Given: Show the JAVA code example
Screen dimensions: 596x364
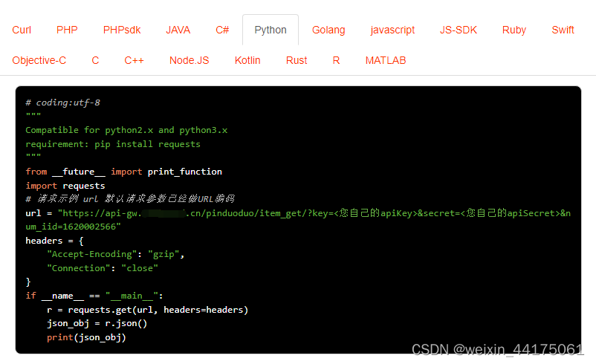Looking at the screenshot, I should coord(178,30).
